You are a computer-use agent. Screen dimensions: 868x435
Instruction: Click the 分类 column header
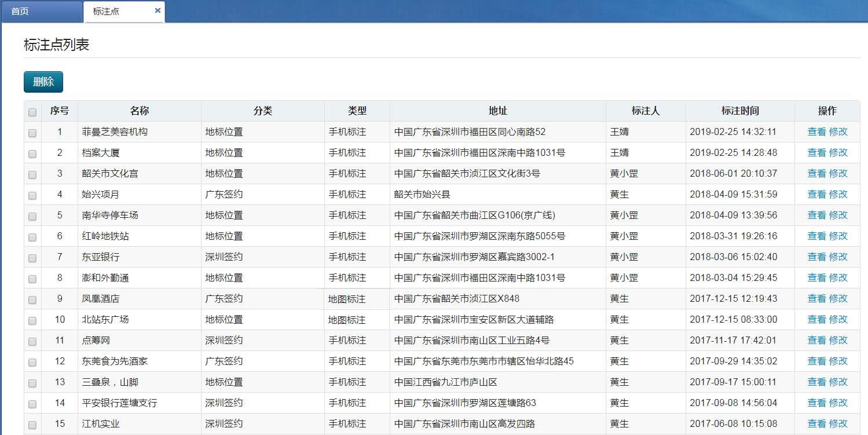click(x=263, y=111)
